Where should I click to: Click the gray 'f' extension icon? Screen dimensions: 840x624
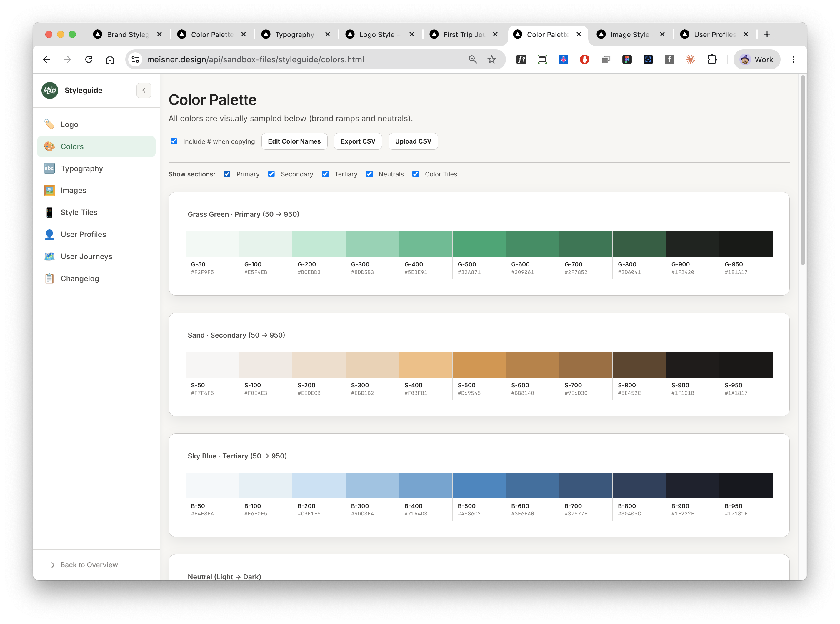(x=669, y=59)
